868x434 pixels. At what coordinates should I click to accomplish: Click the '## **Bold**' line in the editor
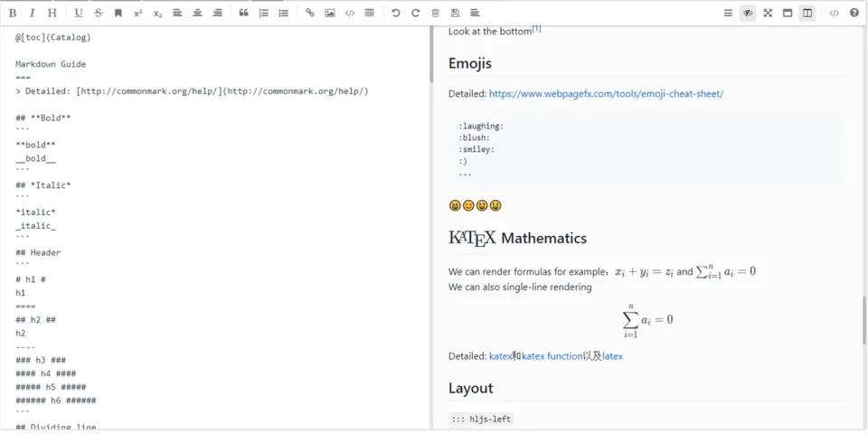pyautogui.click(x=42, y=118)
